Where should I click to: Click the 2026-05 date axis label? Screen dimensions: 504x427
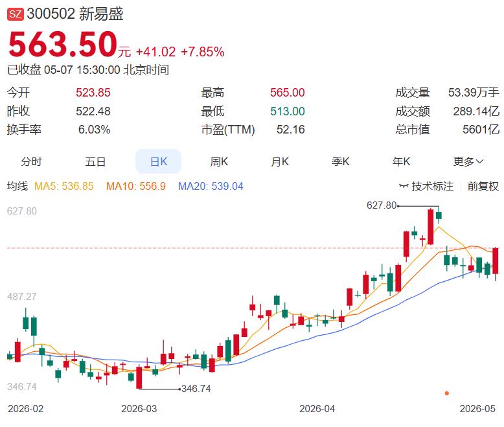(477, 409)
